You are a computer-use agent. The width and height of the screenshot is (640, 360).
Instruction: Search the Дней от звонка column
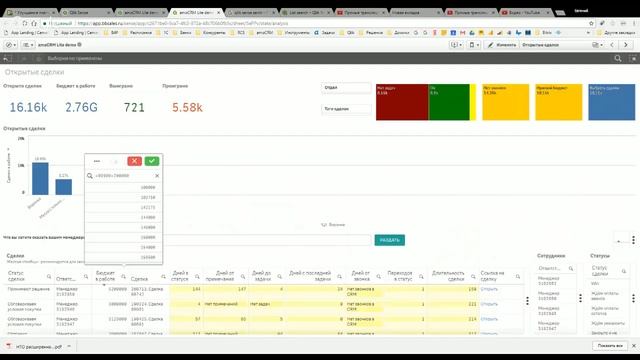tap(378, 277)
